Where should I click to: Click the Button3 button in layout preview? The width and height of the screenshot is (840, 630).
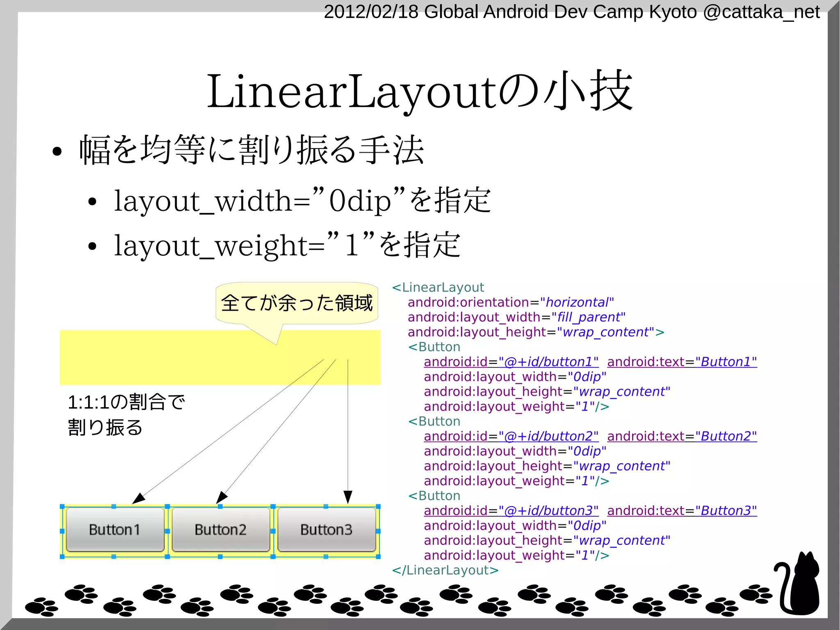coord(326,530)
